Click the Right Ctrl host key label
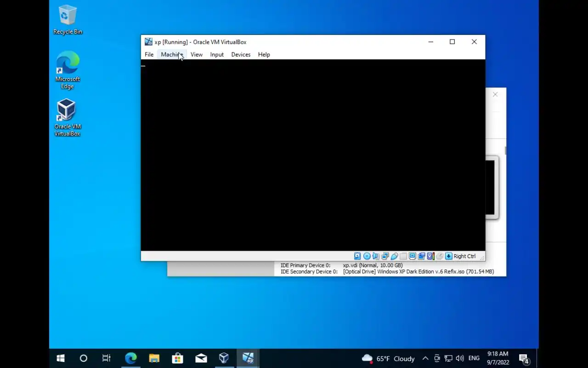 [464, 256]
